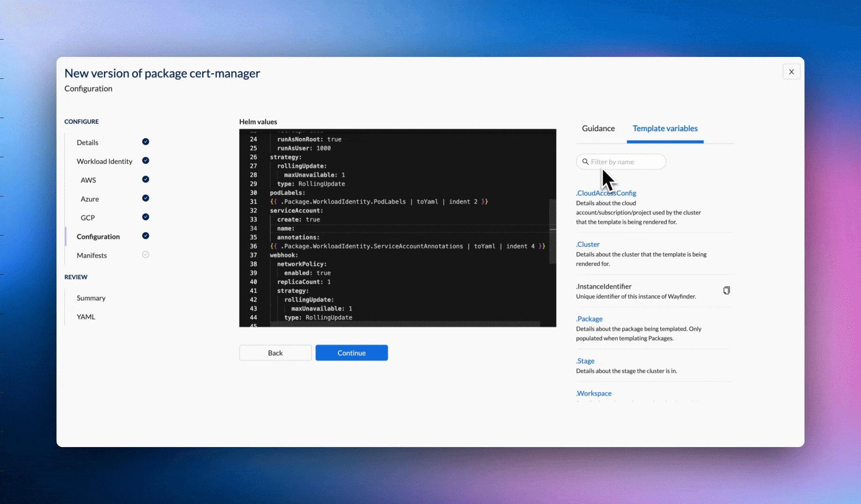
Task: Click 'runAsNonRoot: true' on line 24
Action: (309, 139)
